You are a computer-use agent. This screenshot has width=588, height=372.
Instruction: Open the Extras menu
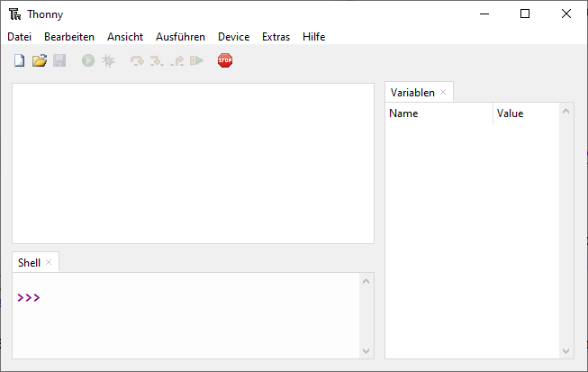(x=276, y=37)
